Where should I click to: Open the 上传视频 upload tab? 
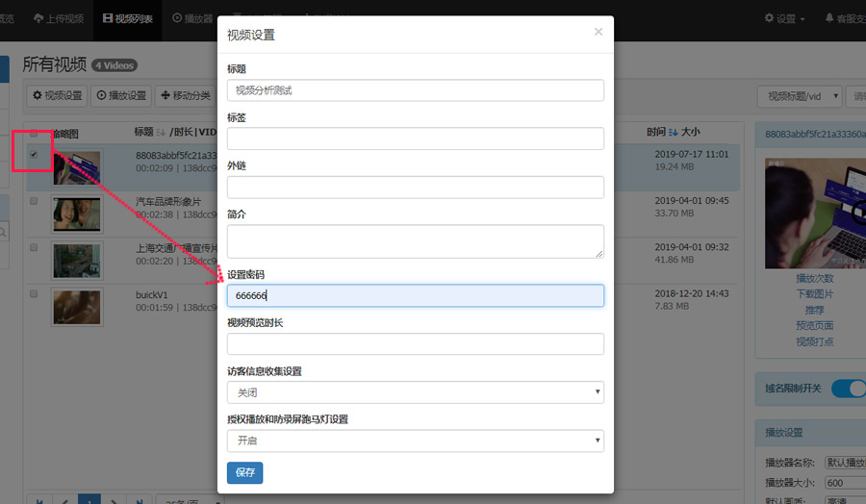pos(58,18)
